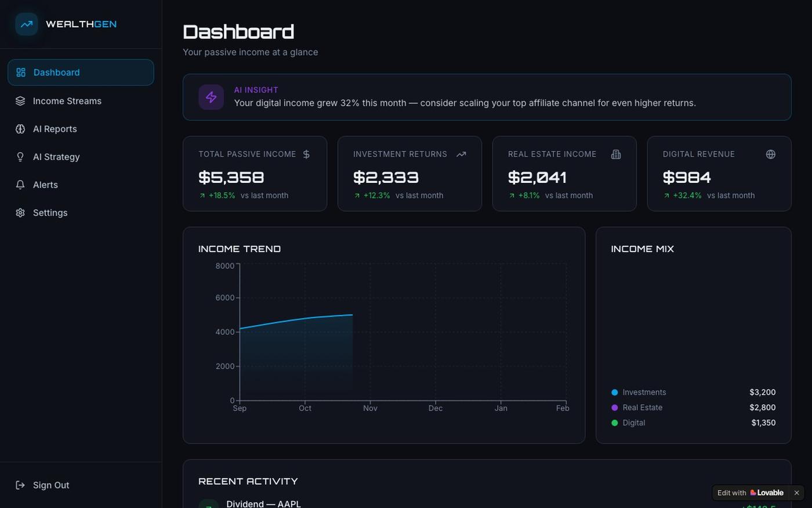The image size is (812, 508).
Task: Click the +32.4% change figure
Action: pos(687,196)
